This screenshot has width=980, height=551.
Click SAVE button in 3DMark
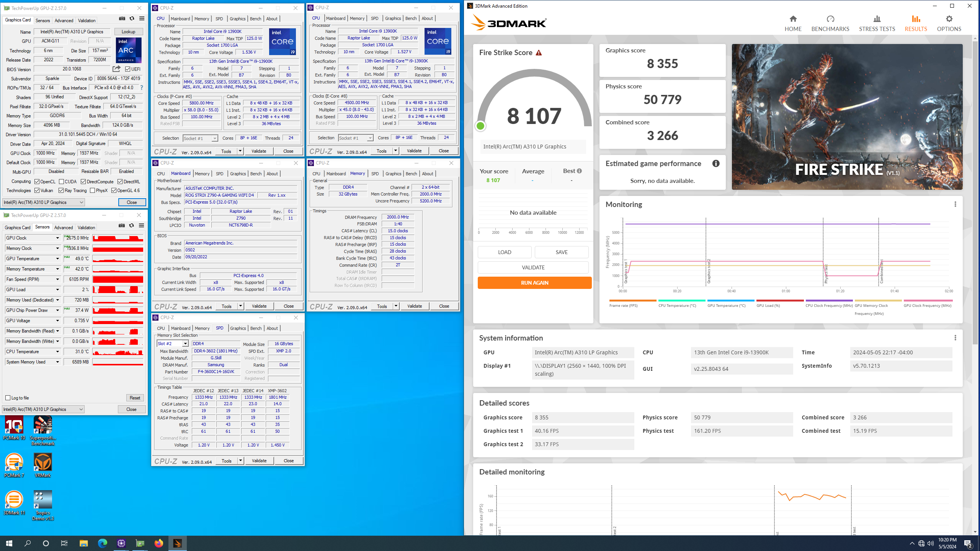click(562, 252)
